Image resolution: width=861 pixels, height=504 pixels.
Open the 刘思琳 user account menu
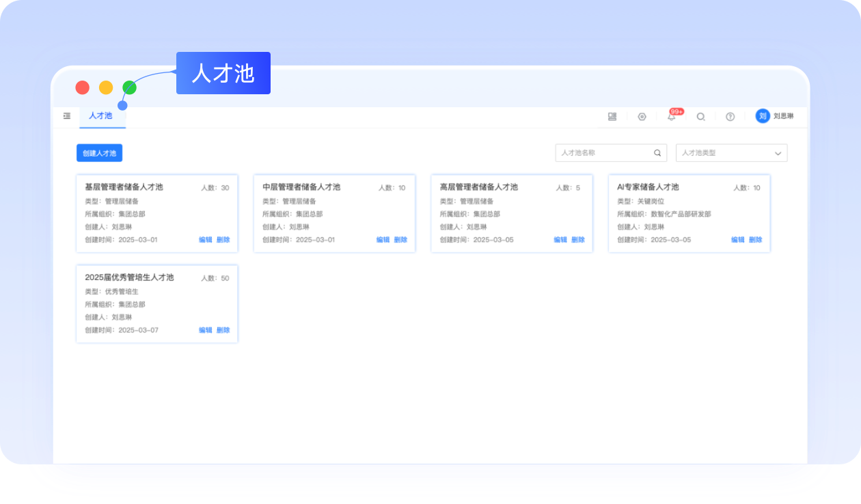(x=784, y=117)
